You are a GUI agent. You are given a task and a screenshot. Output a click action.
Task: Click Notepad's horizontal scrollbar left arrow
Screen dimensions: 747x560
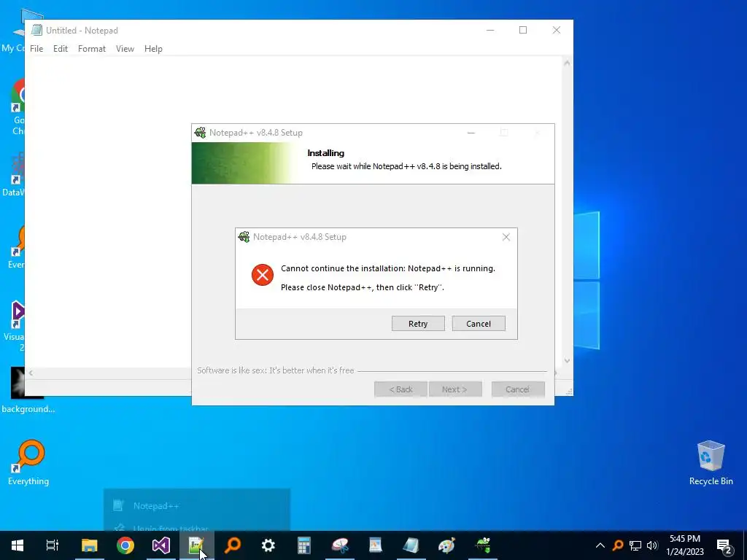pyautogui.click(x=31, y=373)
